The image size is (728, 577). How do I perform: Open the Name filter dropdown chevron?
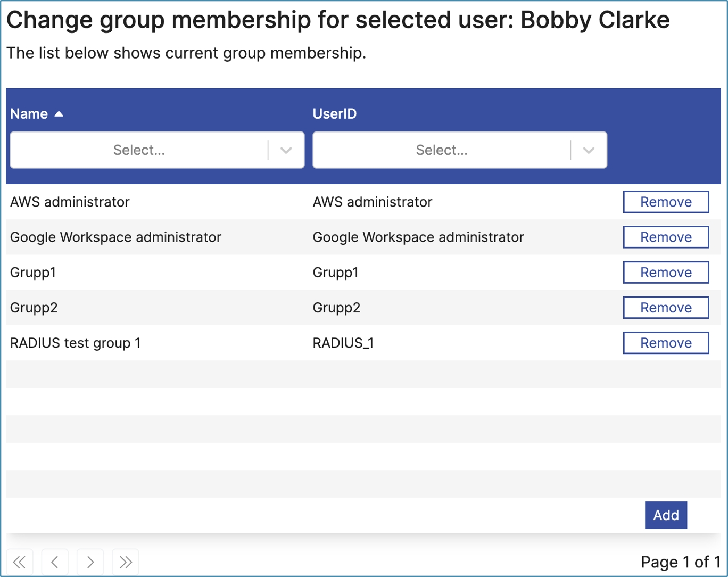(x=286, y=151)
